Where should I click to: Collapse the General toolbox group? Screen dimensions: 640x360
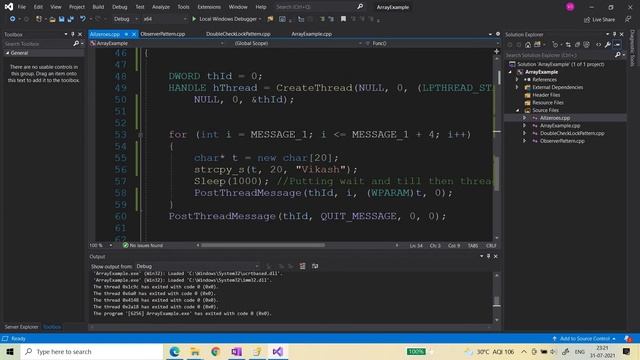tap(7, 53)
